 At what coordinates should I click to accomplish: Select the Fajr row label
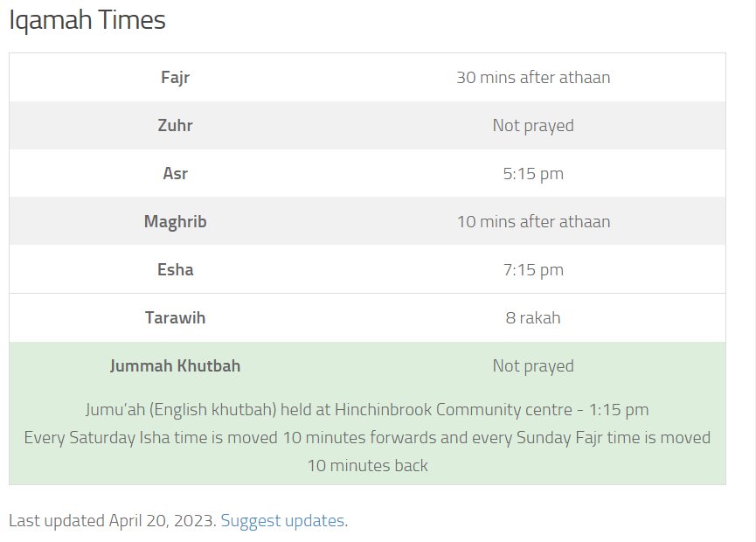point(175,77)
